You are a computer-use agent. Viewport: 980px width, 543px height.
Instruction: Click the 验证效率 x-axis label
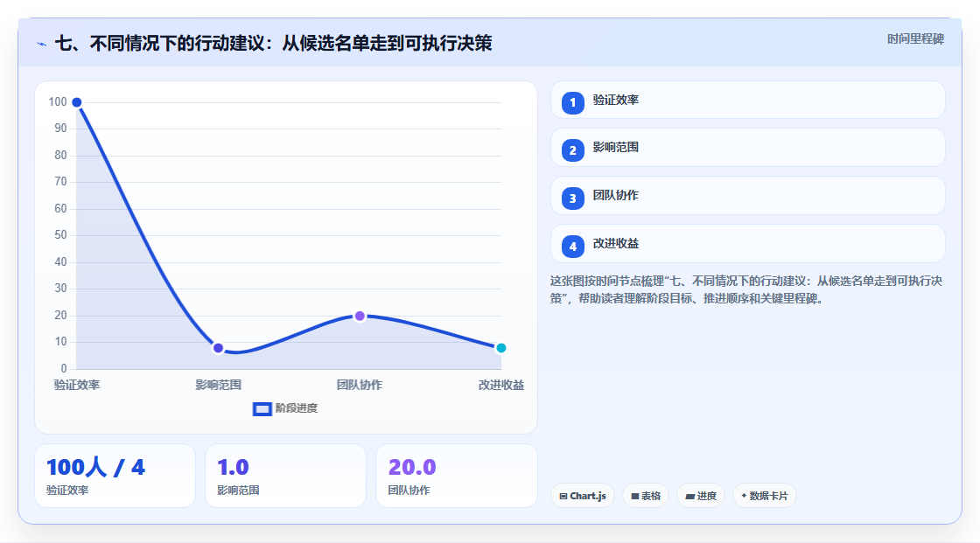click(x=77, y=385)
